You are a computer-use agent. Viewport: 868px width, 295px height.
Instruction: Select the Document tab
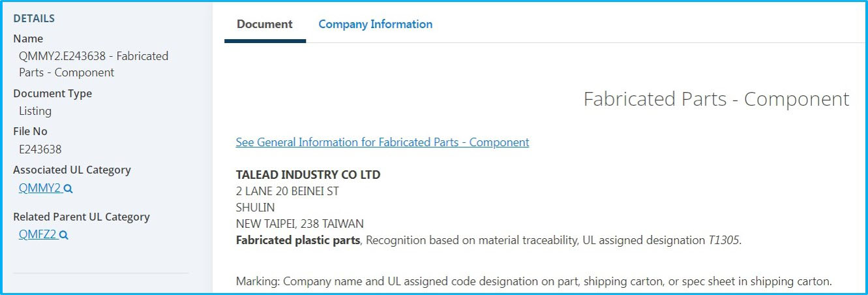point(265,24)
